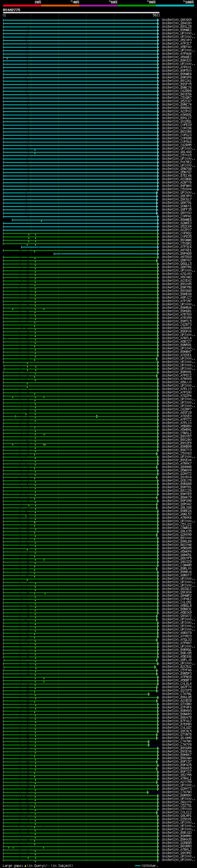Click the white query sequence bar
The image size is (197, 868).
point(81,12)
